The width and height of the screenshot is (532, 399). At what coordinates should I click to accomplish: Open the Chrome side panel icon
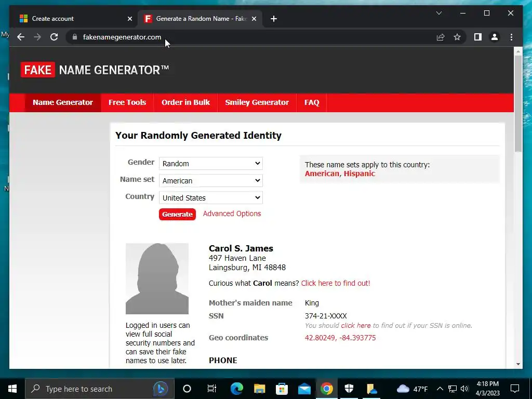(x=478, y=37)
